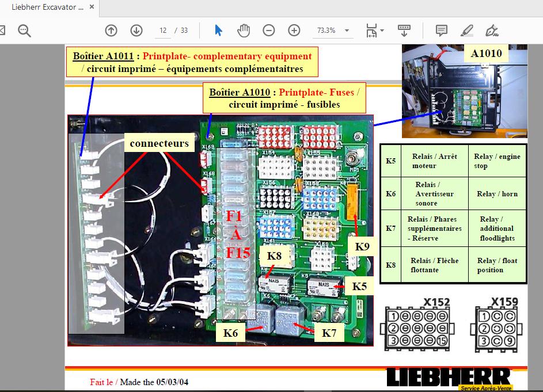Enable continuous scrolling page mode

(404, 30)
